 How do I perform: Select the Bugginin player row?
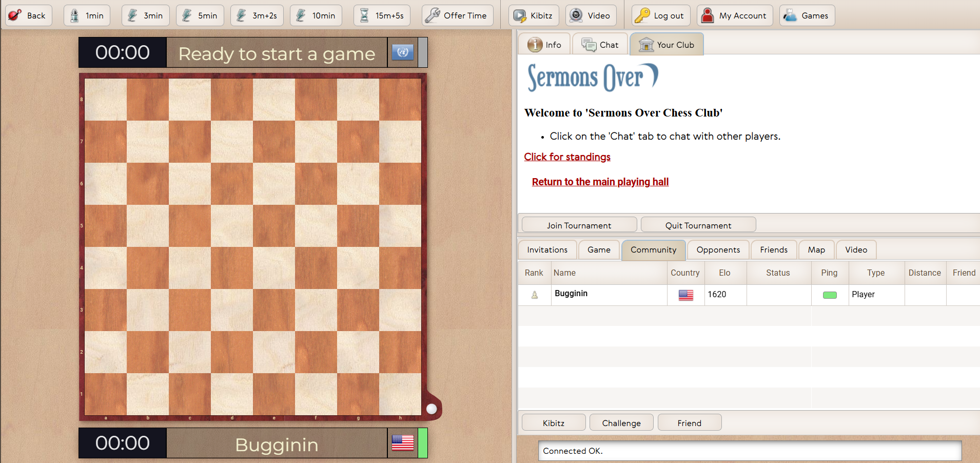point(571,294)
